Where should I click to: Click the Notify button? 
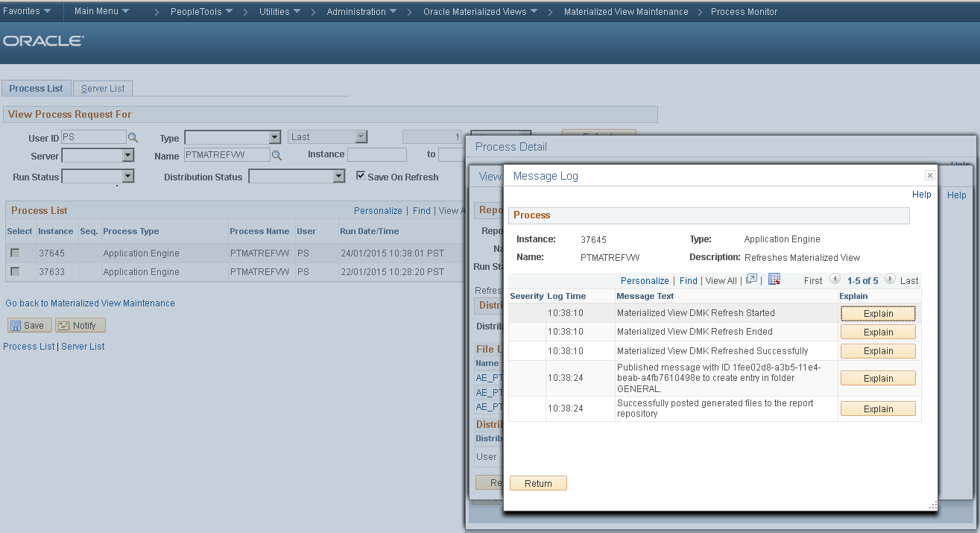click(x=80, y=325)
